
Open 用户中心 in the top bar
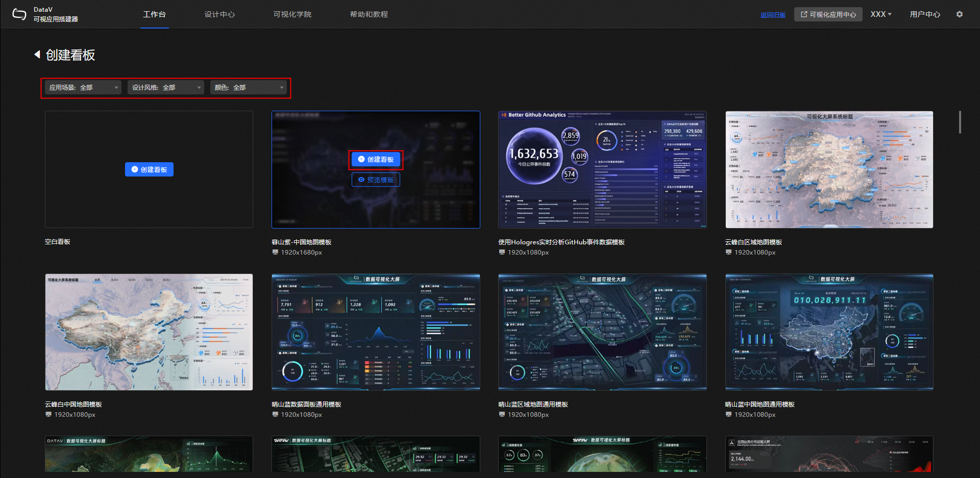coord(925,14)
